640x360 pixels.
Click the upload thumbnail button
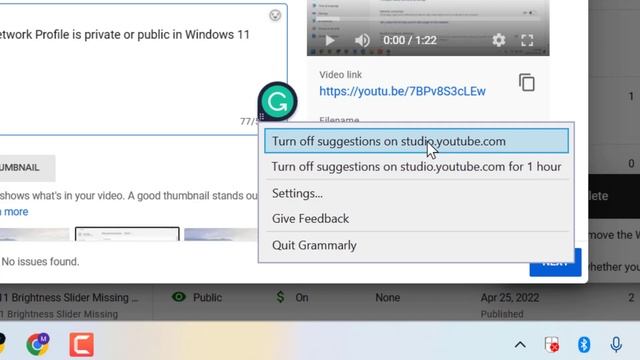coord(27,168)
